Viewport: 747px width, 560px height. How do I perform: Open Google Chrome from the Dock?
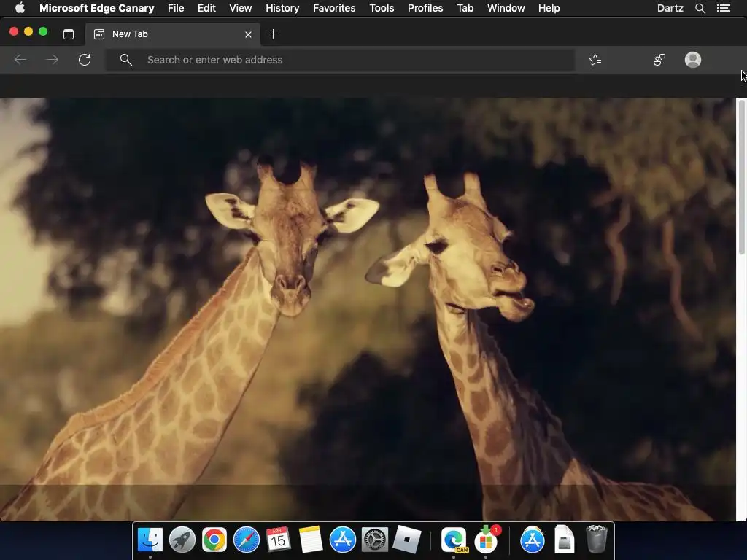214,540
